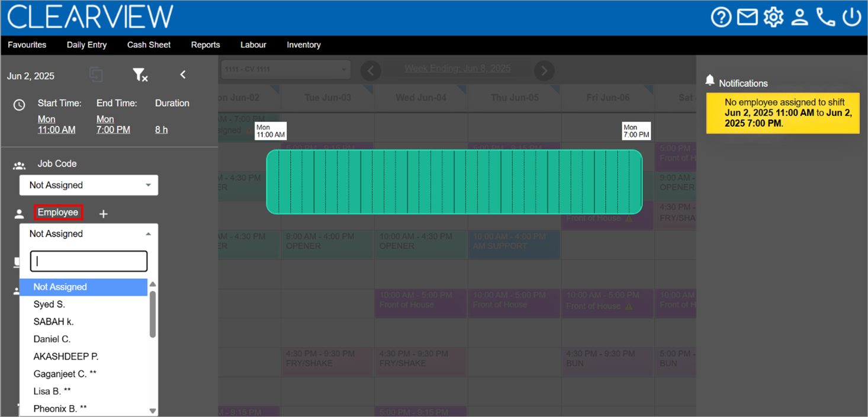Select employee AKASHDEEP P.
The image size is (868, 417).
(83, 357)
